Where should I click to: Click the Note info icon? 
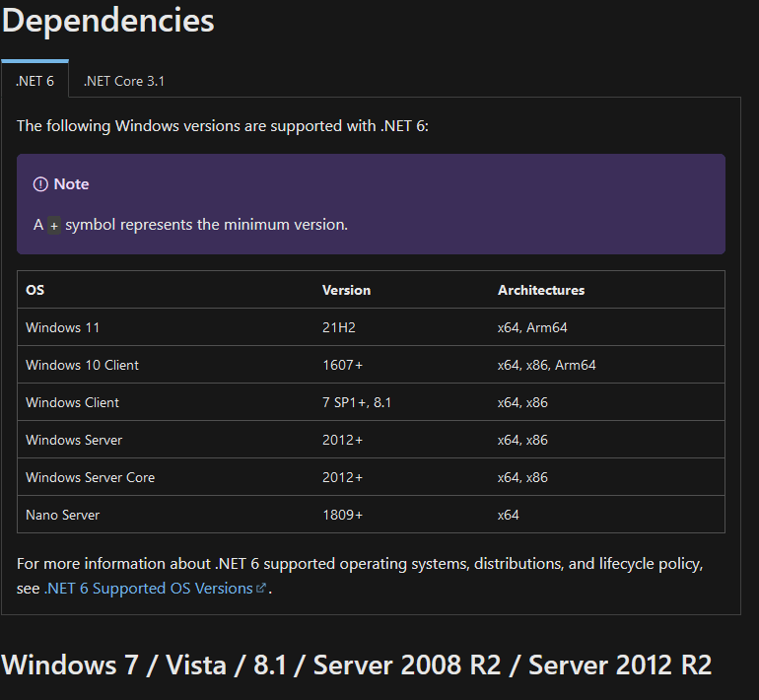point(40,184)
